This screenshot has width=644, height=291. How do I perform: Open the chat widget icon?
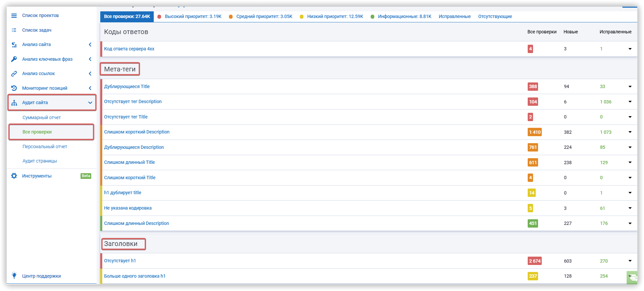(633, 278)
